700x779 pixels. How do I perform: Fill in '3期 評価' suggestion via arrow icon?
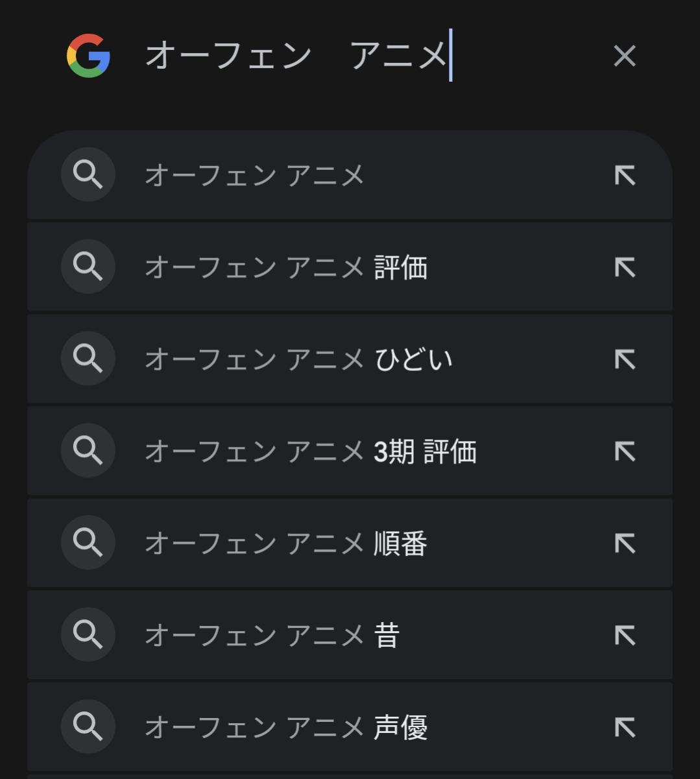625,451
